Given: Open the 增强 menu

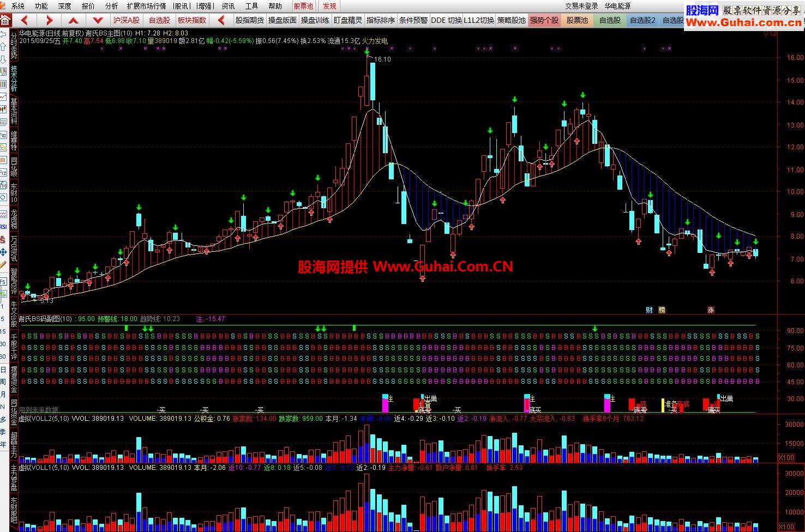Looking at the screenshot, I should tap(205, 6).
